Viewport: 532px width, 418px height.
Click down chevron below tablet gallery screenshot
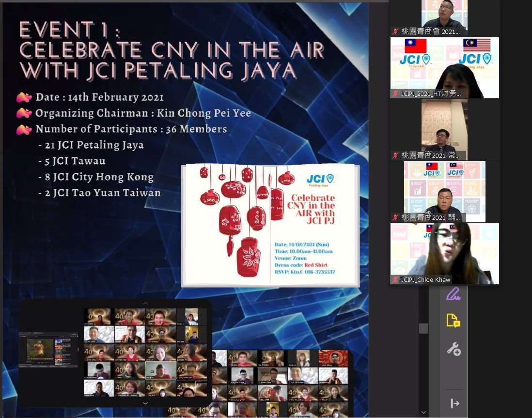145,403
